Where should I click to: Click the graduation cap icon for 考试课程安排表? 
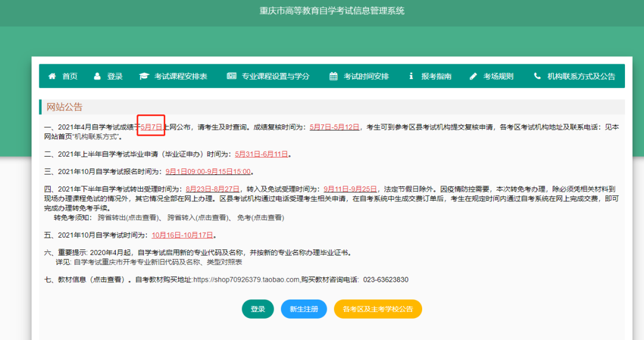pos(144,76)
